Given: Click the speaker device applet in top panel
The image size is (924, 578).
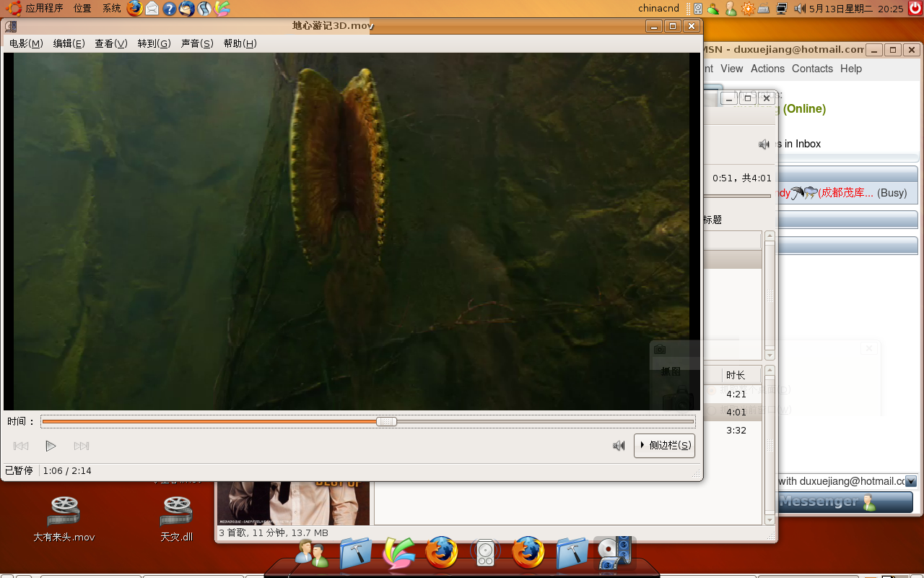Looking at the screenshot, I should coord(698,9).
